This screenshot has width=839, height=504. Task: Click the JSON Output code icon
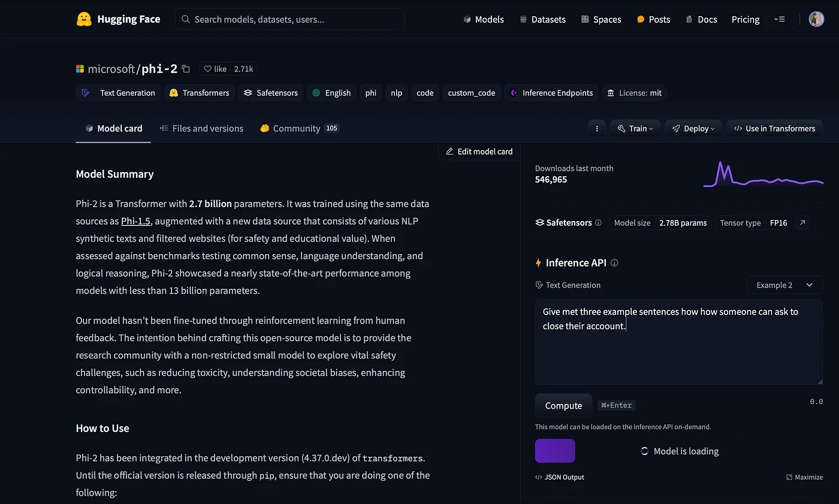tap(538, 477)
